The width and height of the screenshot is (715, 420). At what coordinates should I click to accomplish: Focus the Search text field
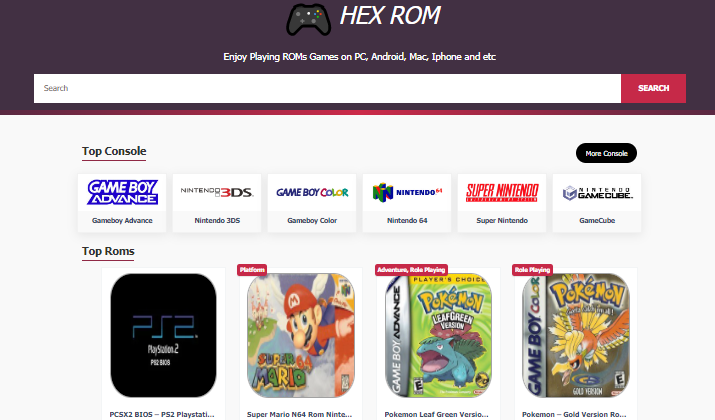(327, 88)
